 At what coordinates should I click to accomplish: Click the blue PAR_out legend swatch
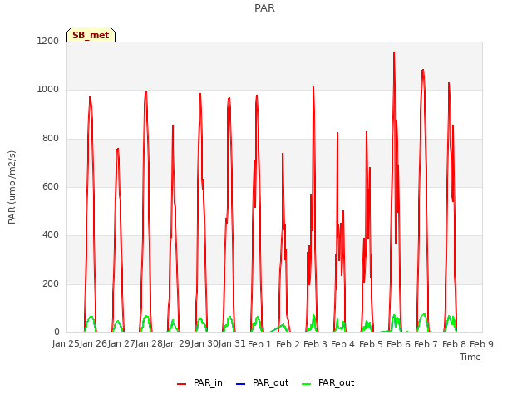point(240,384)
